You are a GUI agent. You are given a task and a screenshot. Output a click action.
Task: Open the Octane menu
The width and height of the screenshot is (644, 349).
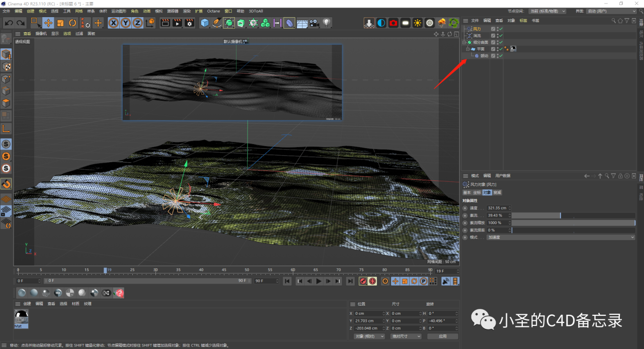[x=213, y=11]
